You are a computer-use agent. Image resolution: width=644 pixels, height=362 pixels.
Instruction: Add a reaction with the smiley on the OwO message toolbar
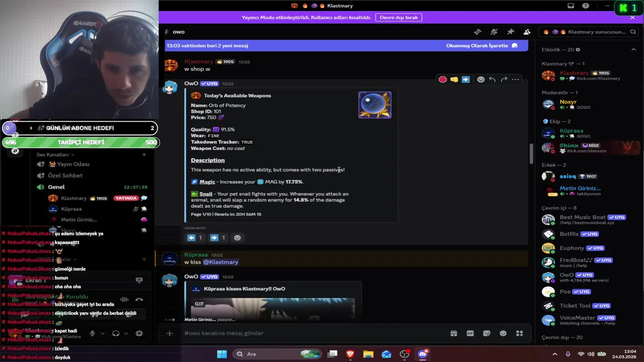point(481,79)
